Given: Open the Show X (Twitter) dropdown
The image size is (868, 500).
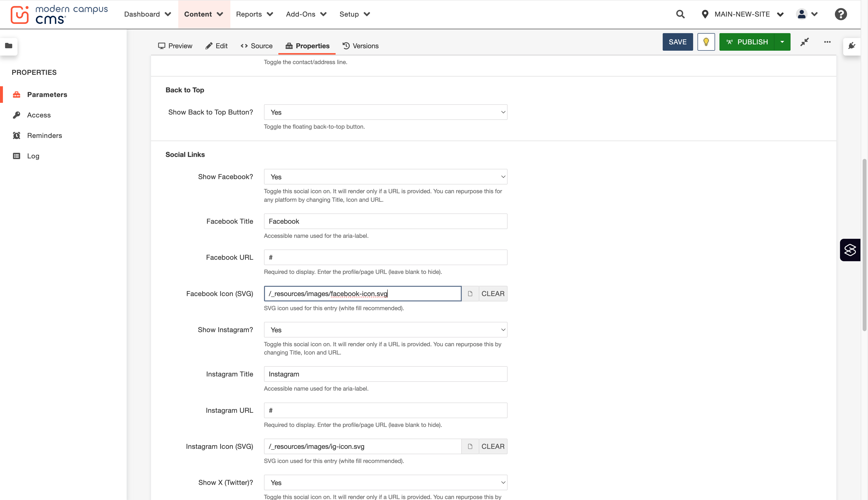Looking at the screenshot, I should pos(386,482).
